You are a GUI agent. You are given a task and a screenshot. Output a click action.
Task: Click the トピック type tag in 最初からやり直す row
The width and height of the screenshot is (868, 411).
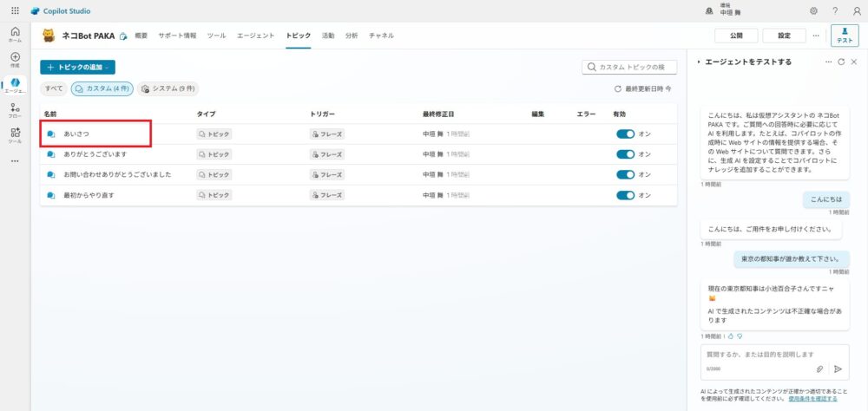pos(214,195)
